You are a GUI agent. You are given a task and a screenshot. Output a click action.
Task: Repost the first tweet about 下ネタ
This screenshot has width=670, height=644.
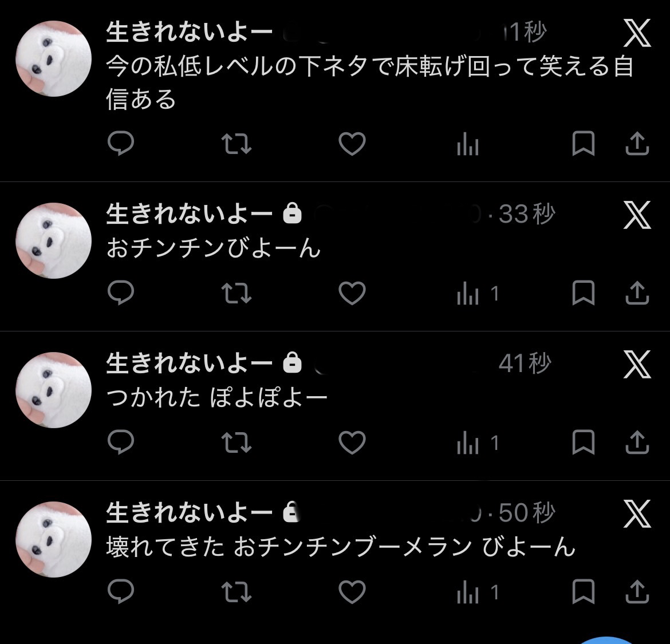point(237,144)
